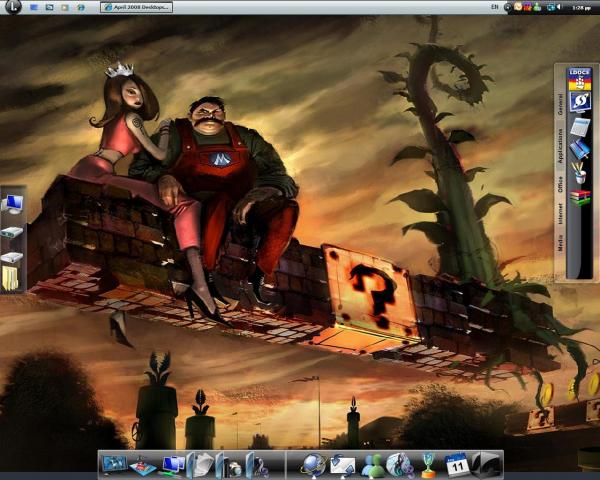Click the second quick launch window-switcher icon
Image resolution: width=600 pixels, height=480 pixels.
[49, 7]
